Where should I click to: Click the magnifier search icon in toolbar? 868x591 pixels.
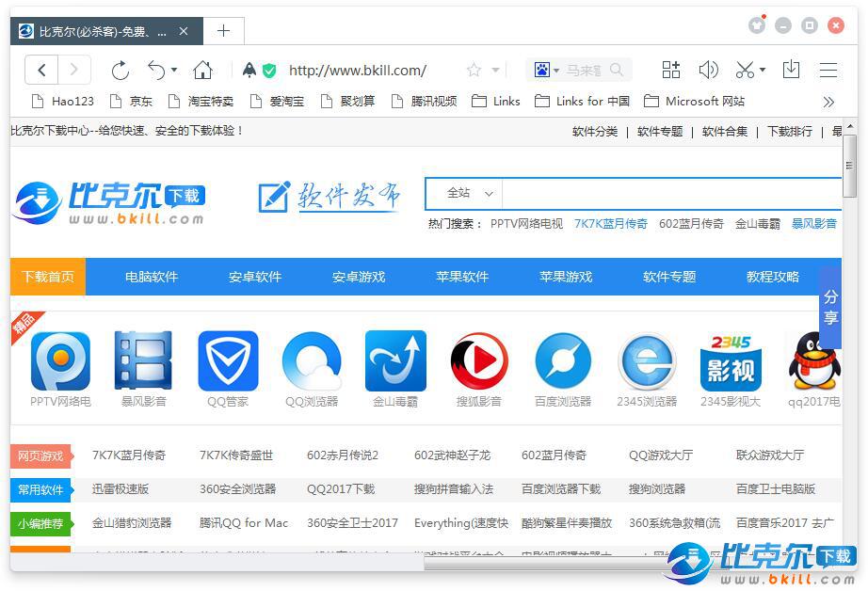(616, 70)
